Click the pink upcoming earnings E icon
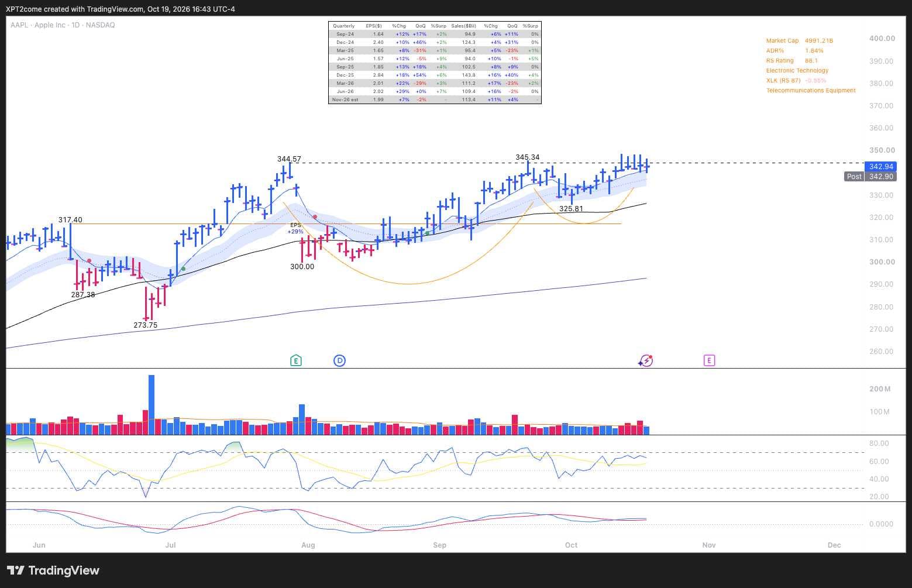The height and width of the screenshot is (588, 912). click(x=709, y=360)
